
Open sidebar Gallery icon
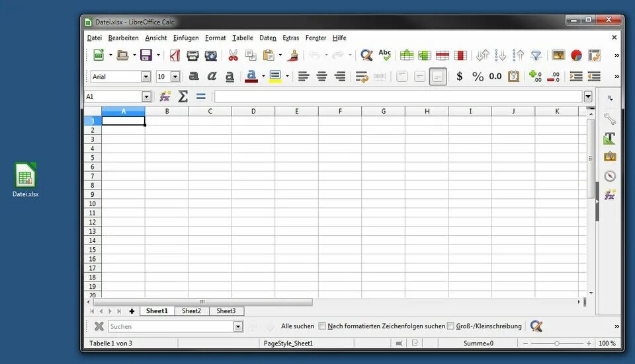point(610,157)
